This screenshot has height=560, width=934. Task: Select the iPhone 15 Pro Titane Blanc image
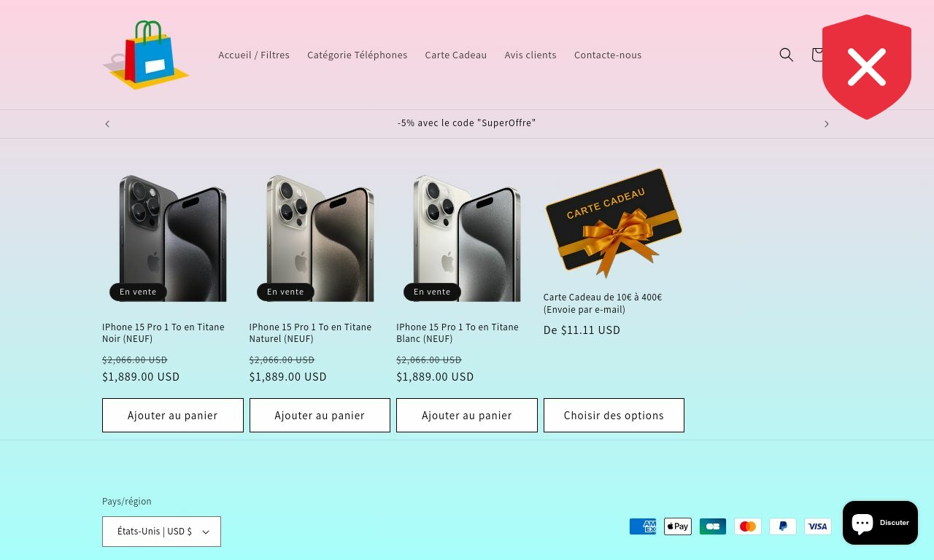click(467, 238)
